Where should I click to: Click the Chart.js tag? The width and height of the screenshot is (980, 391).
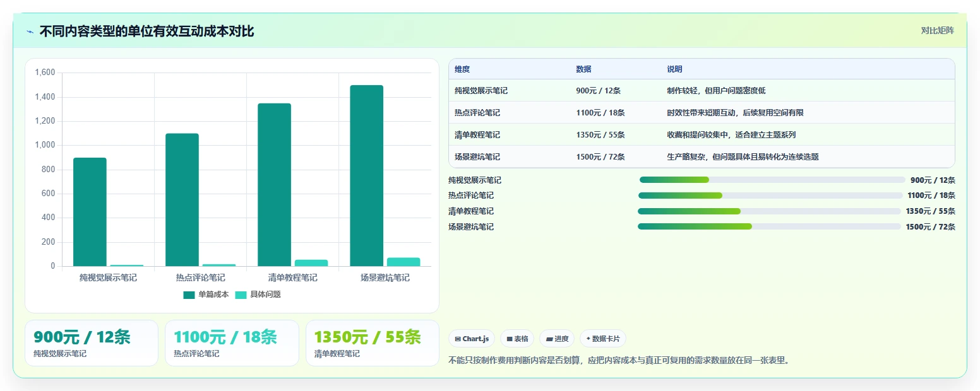pos(472,339)
